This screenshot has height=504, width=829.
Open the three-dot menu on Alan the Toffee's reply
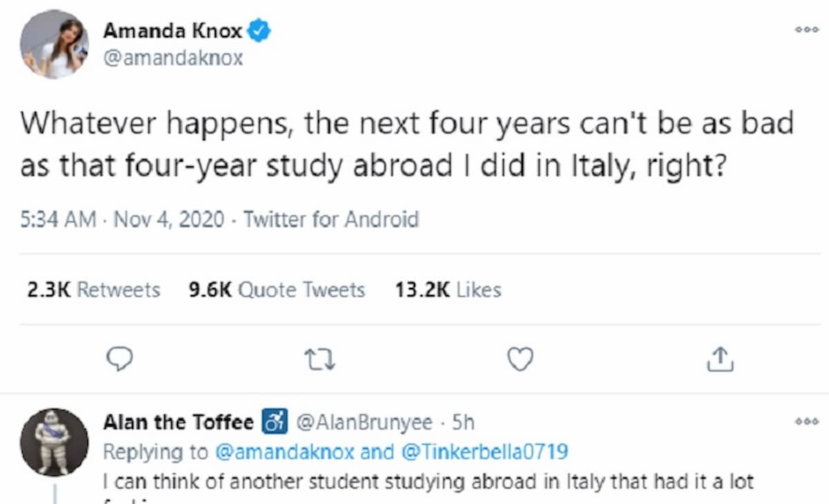pyautogui.click(x=806, y=421)
